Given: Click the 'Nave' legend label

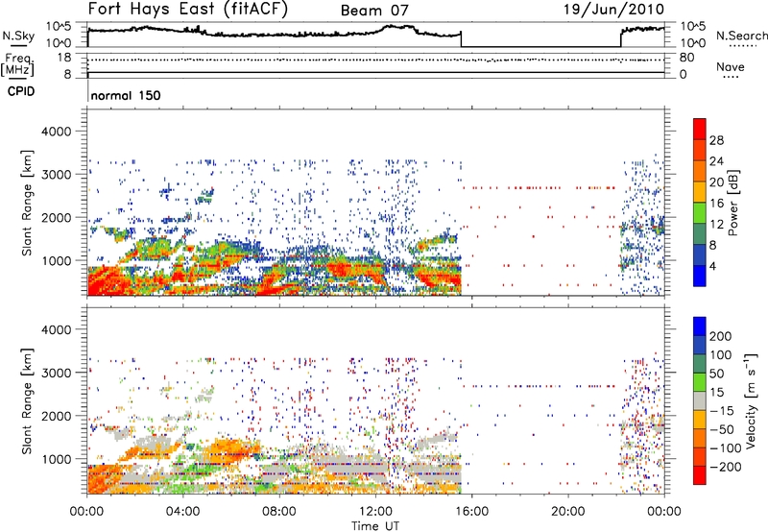Looking at the screenshot, I should [x=731, y=66].
